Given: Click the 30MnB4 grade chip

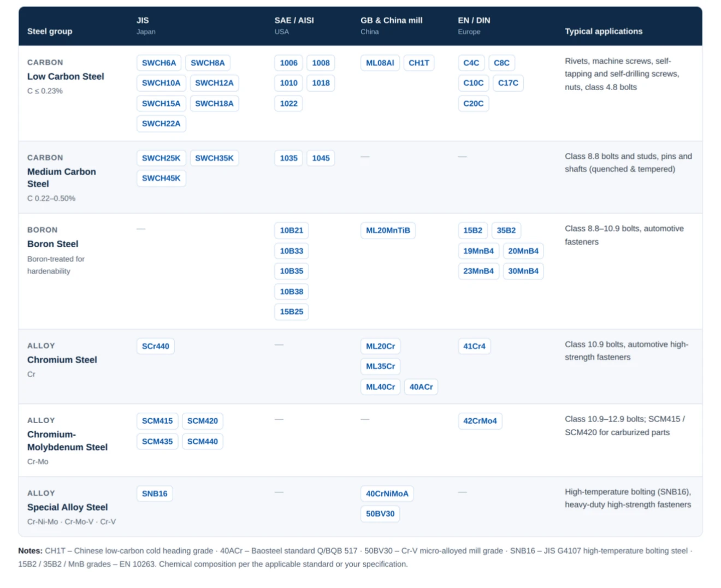Looking at the screenshot, I should click(x=523, y=271).
